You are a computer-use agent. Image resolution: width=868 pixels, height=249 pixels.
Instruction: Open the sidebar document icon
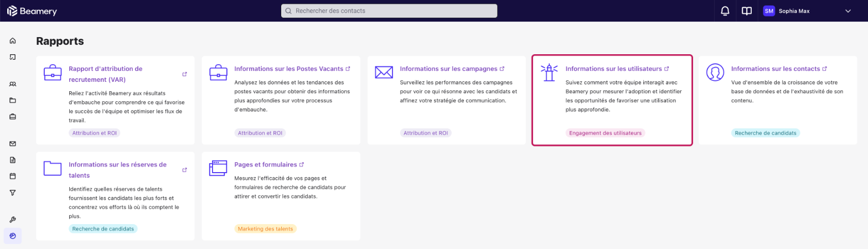pyautogui.click(x=13, y=160)
